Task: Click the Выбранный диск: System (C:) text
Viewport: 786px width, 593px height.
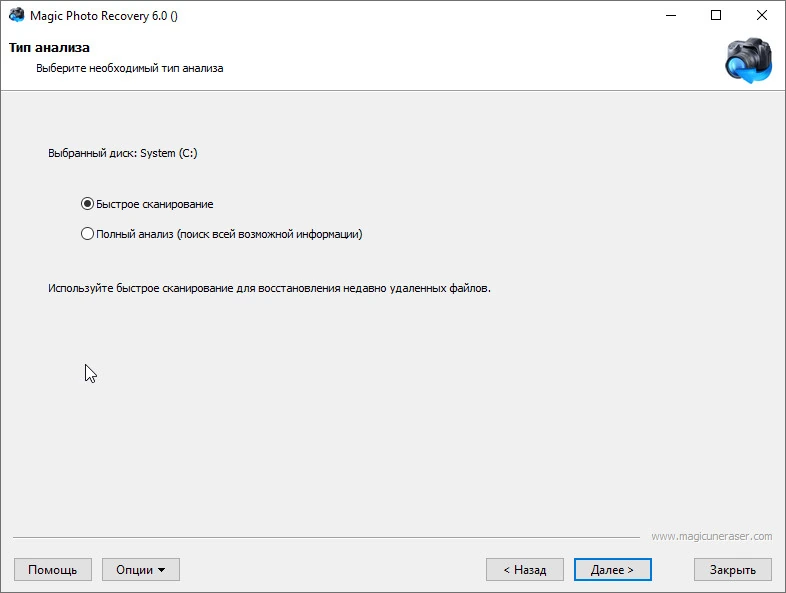Action: click(x=123, y=153)
